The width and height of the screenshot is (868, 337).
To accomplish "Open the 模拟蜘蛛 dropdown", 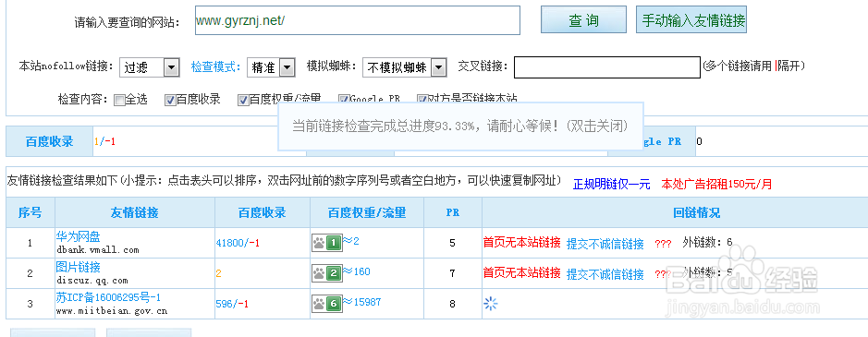I will 405,67.
